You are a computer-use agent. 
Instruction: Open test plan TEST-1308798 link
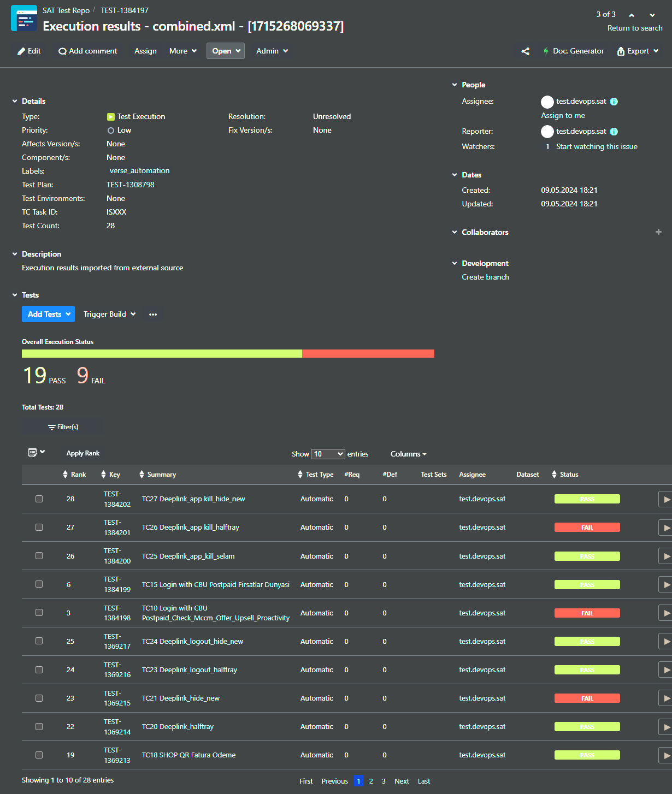coord(131,185)
